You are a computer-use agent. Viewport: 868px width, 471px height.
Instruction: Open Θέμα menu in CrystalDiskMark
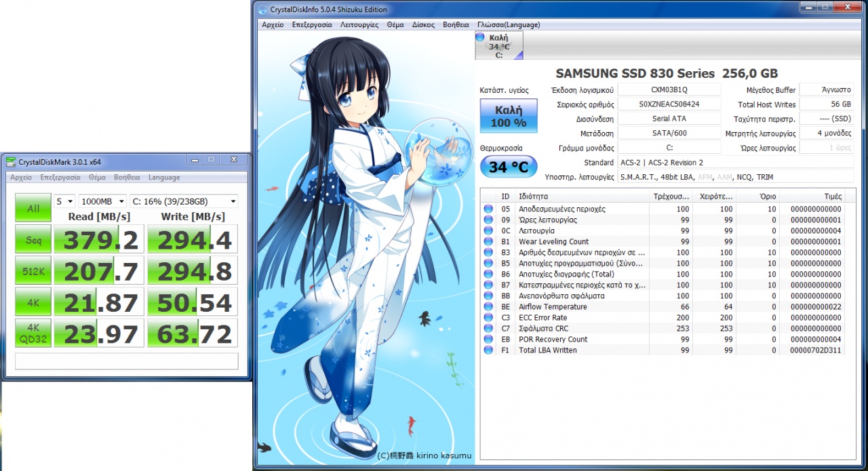click(x=97, y=178)
